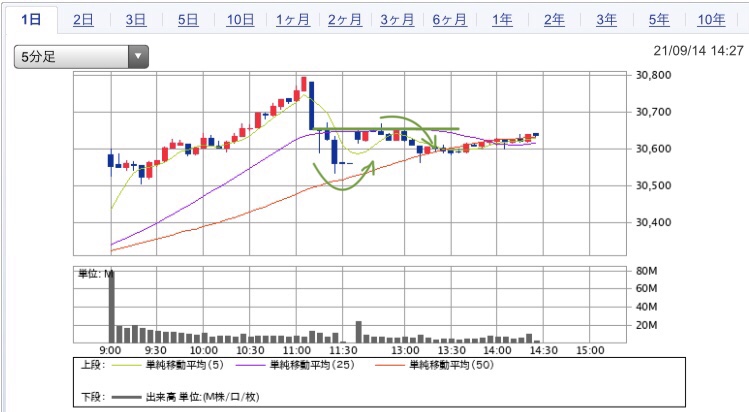The height and width of the screenshot is (412, 749).
Task: Switch to the 2日 period tab
Action: click(83, 20)
